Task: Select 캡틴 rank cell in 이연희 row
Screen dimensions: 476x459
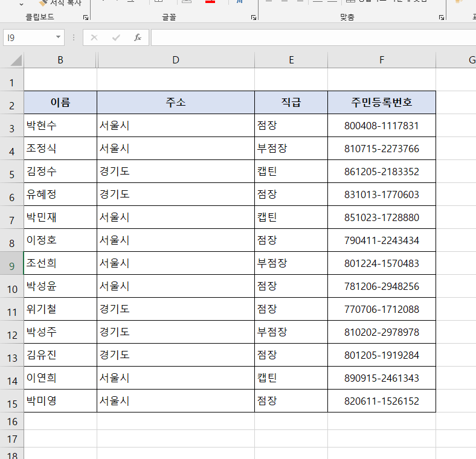Action: click(x=291, y=378)
